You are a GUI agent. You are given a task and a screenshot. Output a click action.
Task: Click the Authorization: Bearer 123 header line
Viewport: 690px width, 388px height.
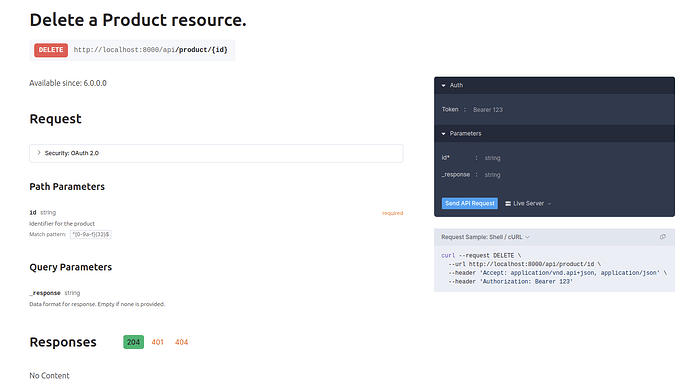[510, 282]
